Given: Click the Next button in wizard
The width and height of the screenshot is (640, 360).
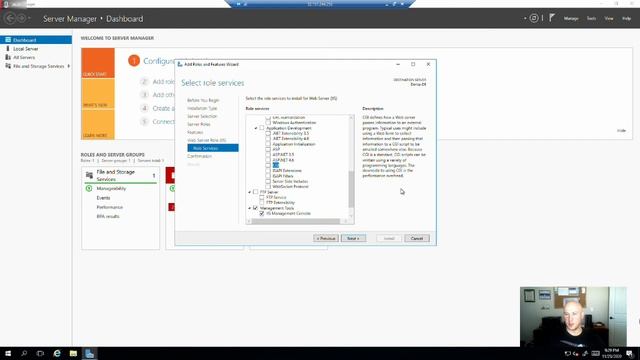Looking at the screenshot, I should pos(353,238).
